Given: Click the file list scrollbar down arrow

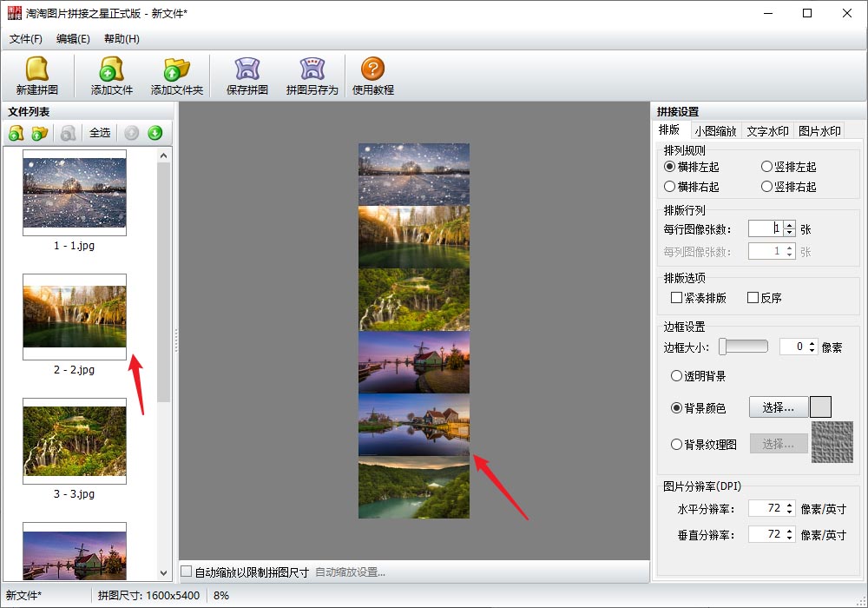Looking at the screenshot, I should (x=163, y=573).
